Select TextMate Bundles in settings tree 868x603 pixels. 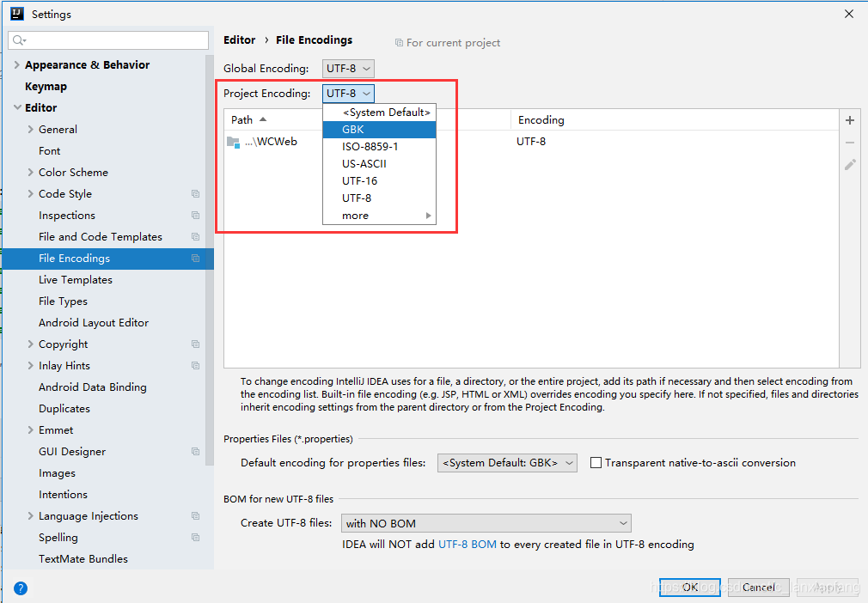pyautogui.click(x=83, y=558)
